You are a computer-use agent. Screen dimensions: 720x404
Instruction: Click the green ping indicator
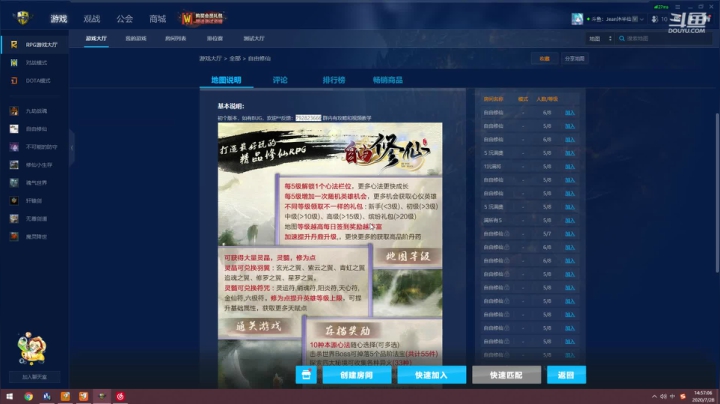tap(661, 7)
